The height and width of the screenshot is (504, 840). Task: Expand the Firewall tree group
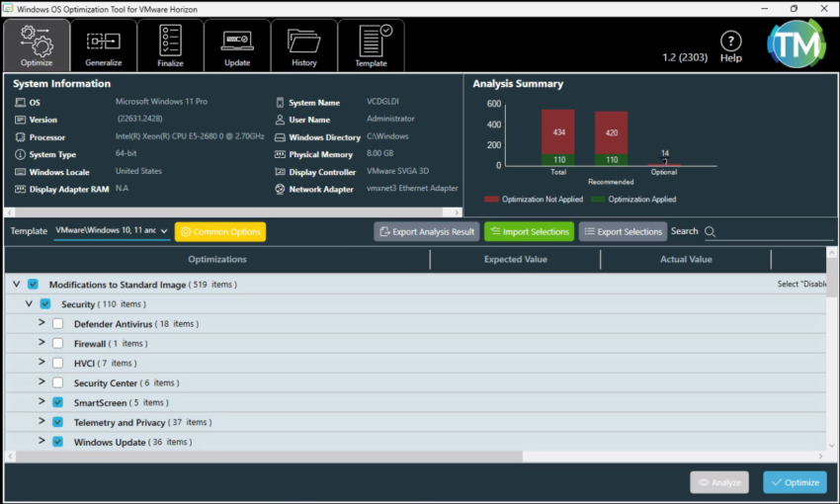coord(42,343)
